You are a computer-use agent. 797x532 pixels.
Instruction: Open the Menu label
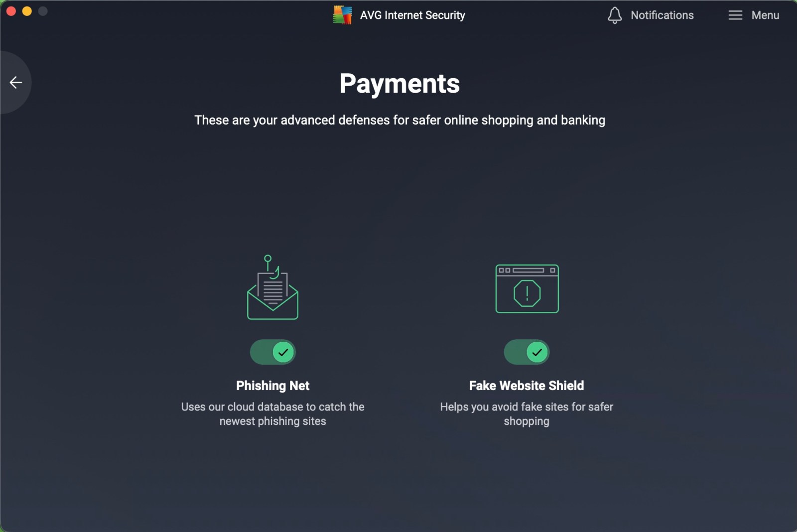point(765,15)
